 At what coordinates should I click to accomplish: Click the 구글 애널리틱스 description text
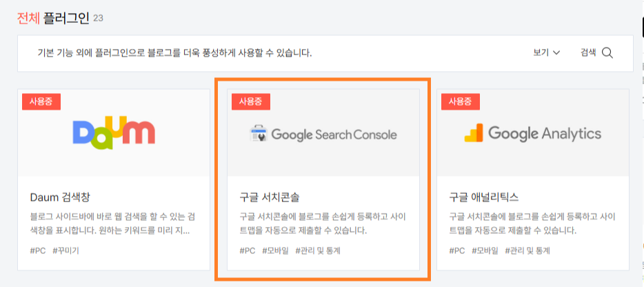[x=532, y=224]
